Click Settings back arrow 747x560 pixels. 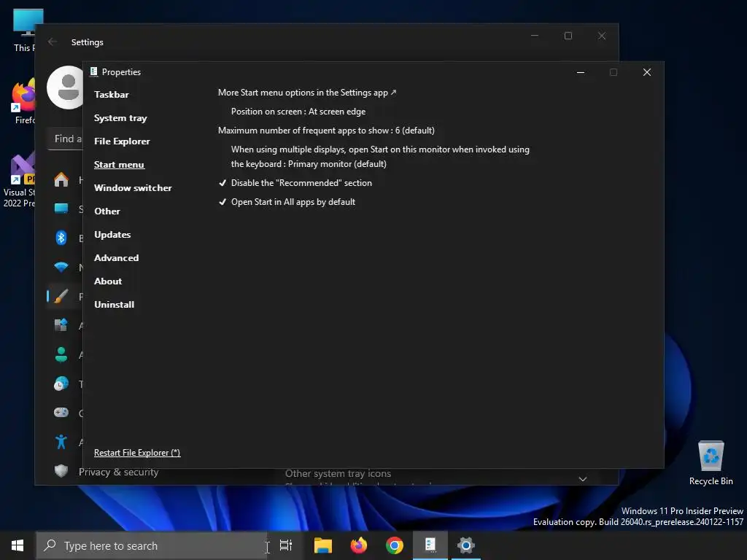tap(53, 42)
